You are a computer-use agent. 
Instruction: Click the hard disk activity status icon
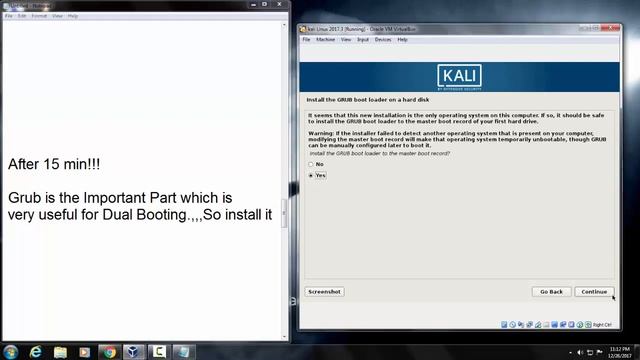click(504, 324)
